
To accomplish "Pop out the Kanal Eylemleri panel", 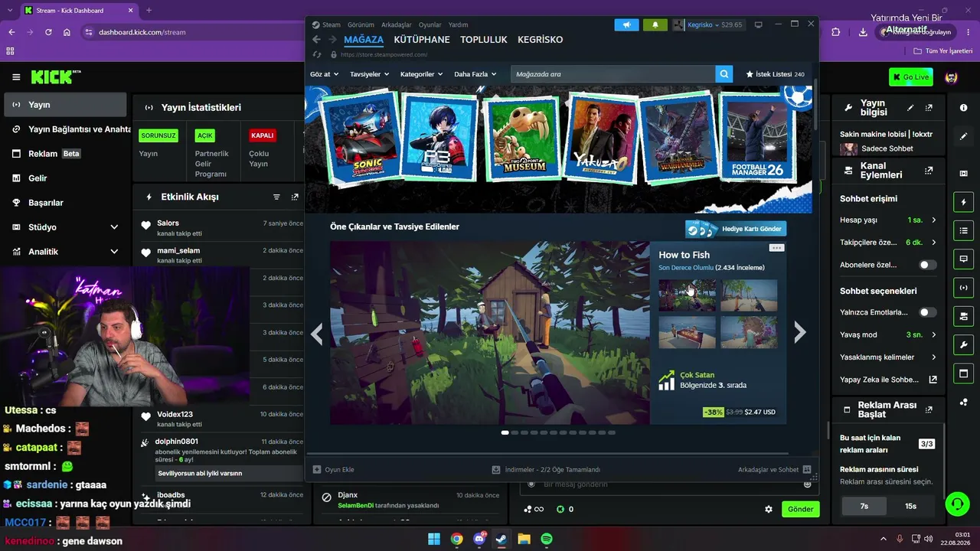I will click(x=929, y=171).
